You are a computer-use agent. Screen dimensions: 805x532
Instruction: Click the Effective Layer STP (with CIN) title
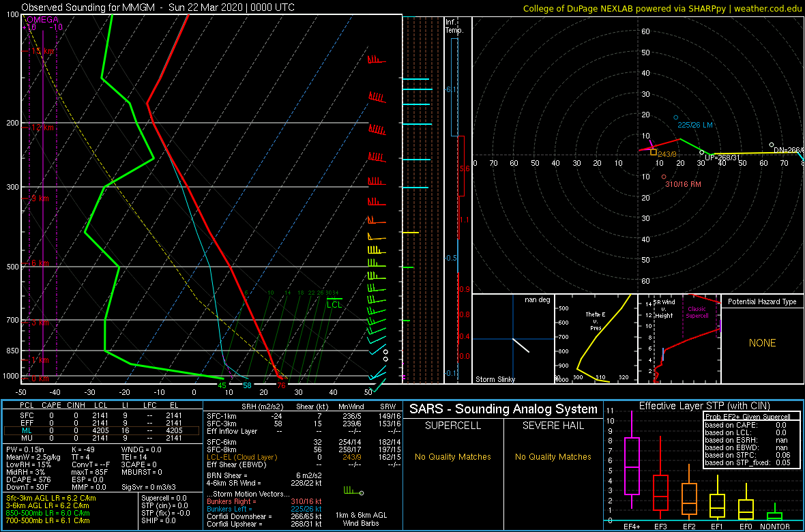tap(704, 407)
